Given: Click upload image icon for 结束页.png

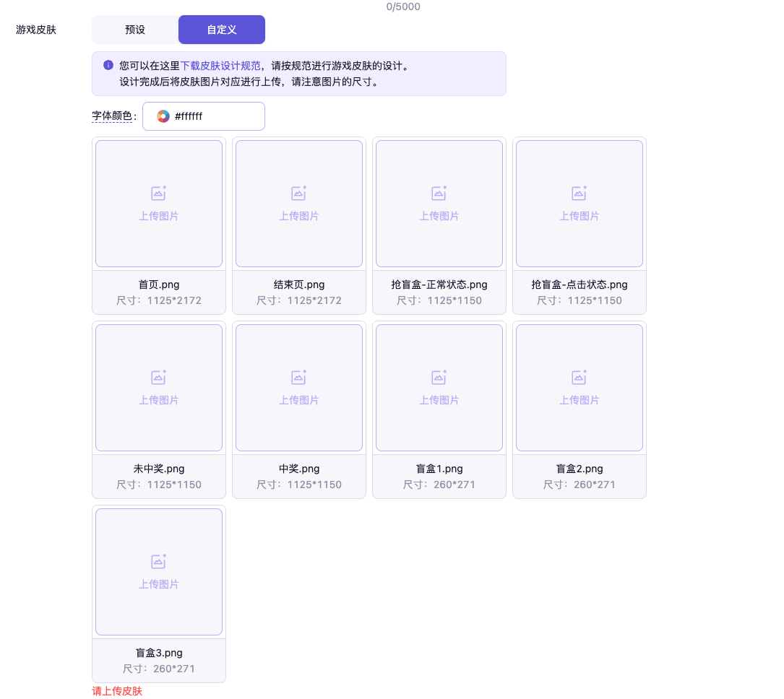Looking at the screenshot, I should [298, 194].
